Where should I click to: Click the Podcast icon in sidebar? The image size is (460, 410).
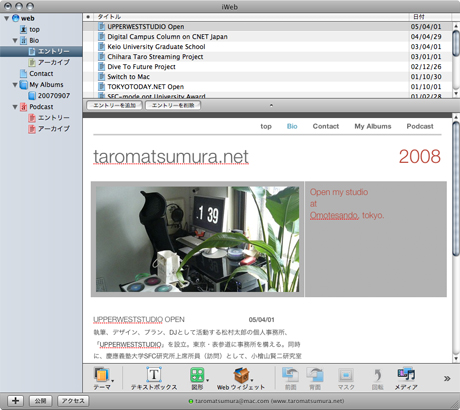click(23, 107)
